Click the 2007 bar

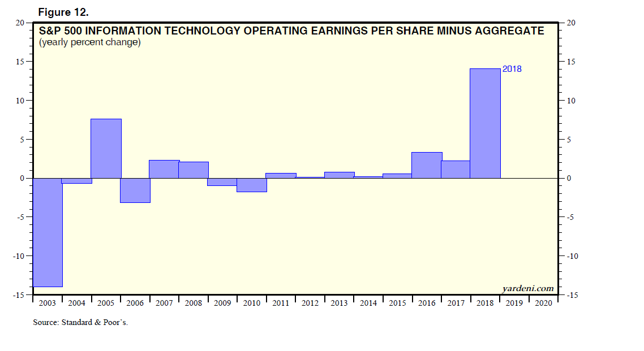click(x=164, y=169)
